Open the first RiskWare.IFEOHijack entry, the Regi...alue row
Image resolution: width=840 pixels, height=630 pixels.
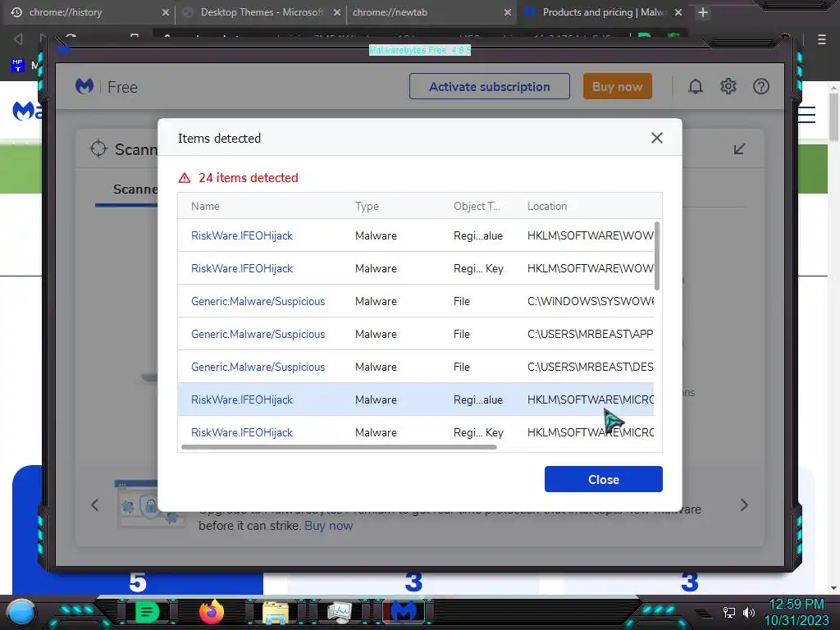click(x=242, y=235)
